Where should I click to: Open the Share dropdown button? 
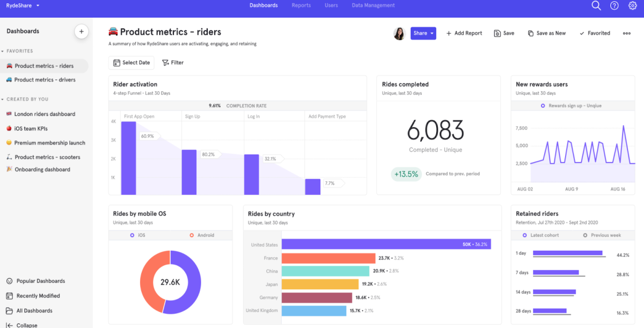click(423, 33)
